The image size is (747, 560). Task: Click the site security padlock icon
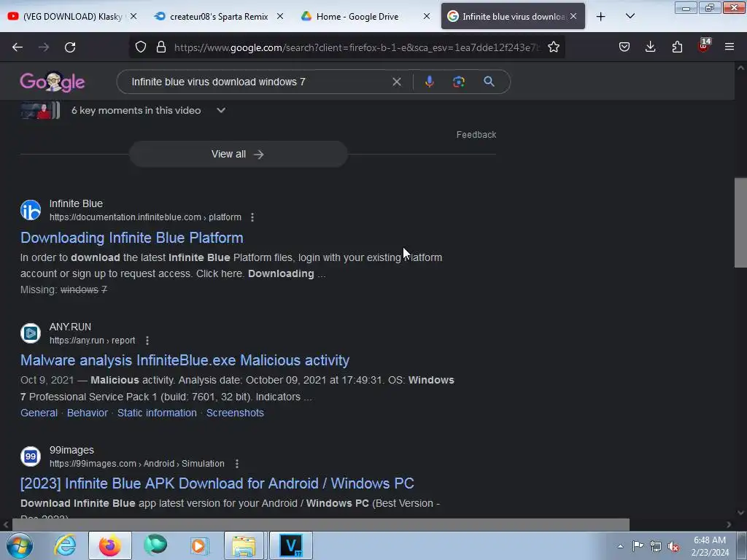click(161, 47)
